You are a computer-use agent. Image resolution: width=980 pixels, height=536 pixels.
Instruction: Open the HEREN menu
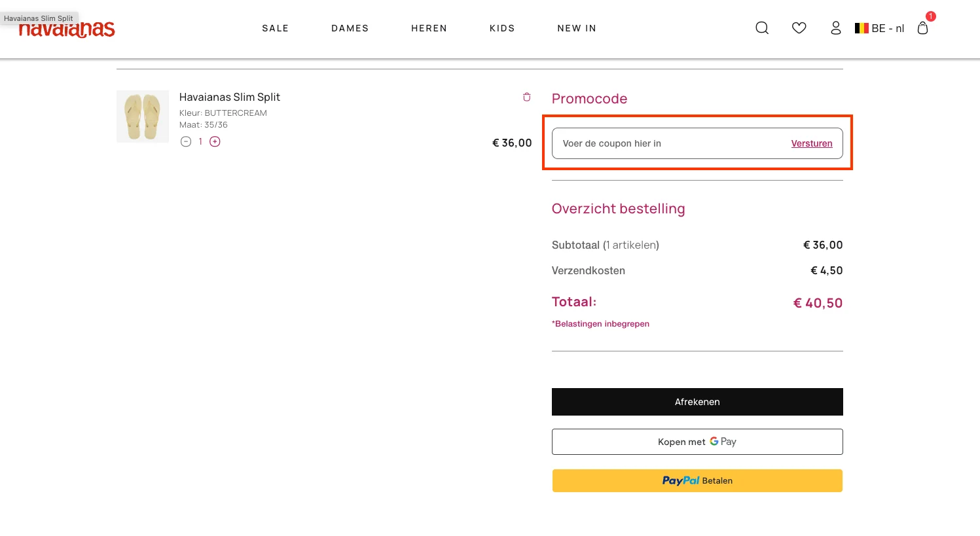(429, 28)
